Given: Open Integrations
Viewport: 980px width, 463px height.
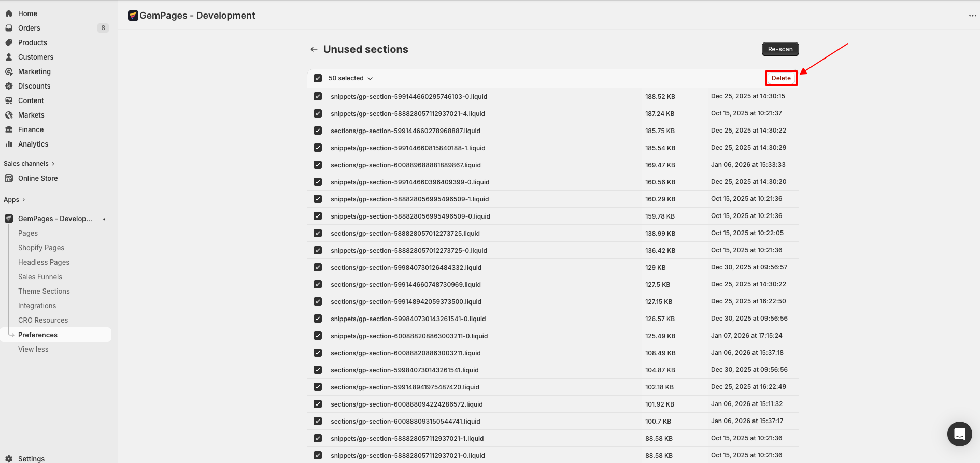Looking at the screenshot, I should click(37, 306).
